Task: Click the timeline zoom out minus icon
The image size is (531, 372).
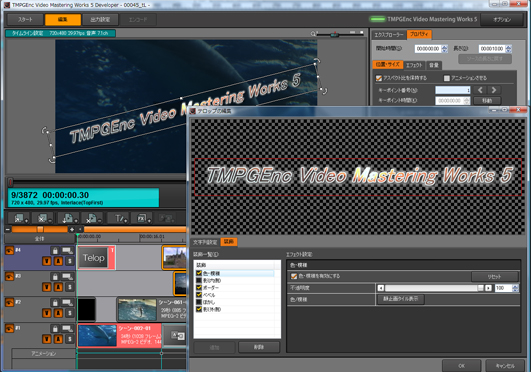Action: (x=8, y=229)
